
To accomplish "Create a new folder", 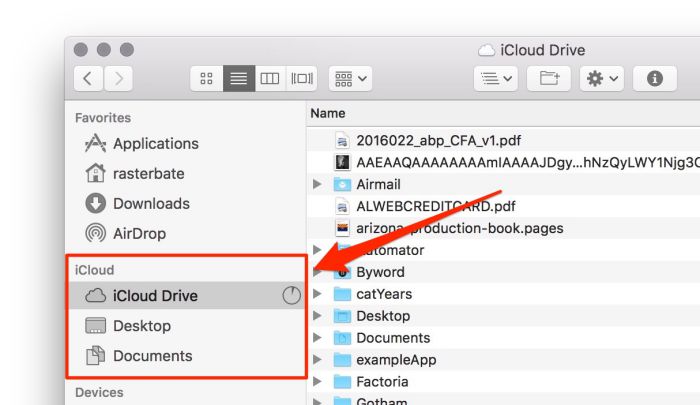I will [x=549, y=79].
